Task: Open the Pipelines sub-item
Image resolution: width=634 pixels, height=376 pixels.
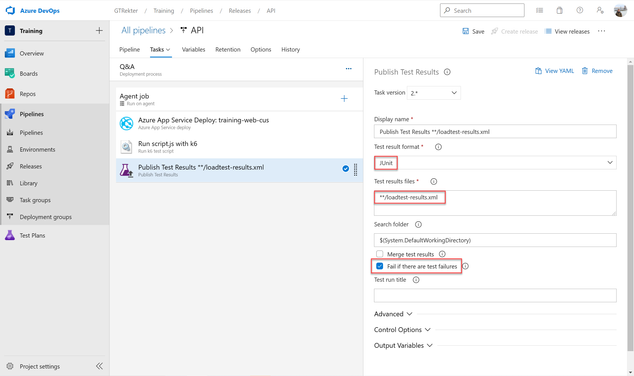Action: click(31, 133)
